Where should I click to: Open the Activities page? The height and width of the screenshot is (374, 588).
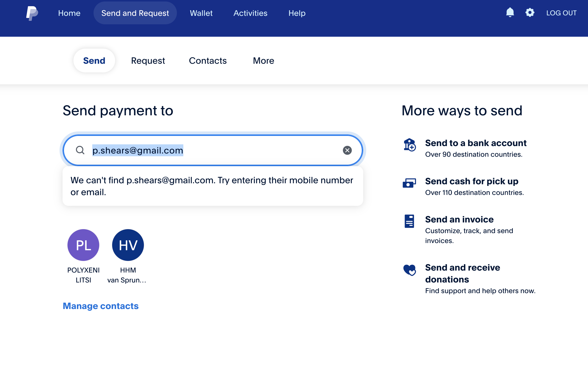pos(250,13)
